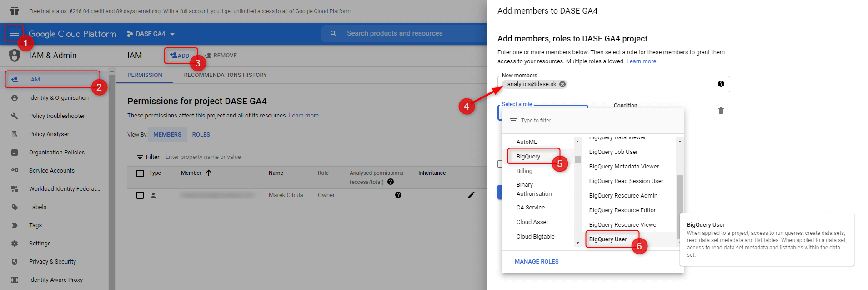The width and height of the screenshot is (868, 290).
Task: Edit the Marek Cibula member with pencil
Action: point(472,195)
